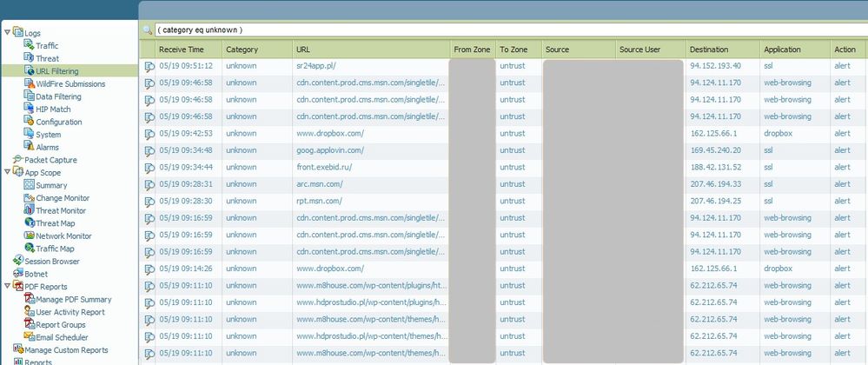Click the Destination column header
Viewport: 868px width, 365px height.
(709, 50)
